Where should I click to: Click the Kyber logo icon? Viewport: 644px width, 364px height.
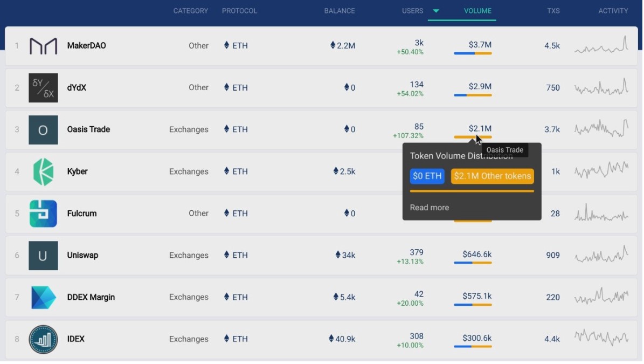coord(43,172)
